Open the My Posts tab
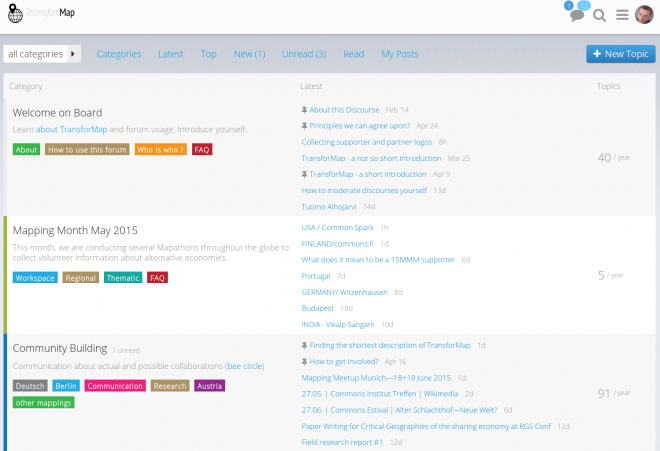 (x=399, y=54)
